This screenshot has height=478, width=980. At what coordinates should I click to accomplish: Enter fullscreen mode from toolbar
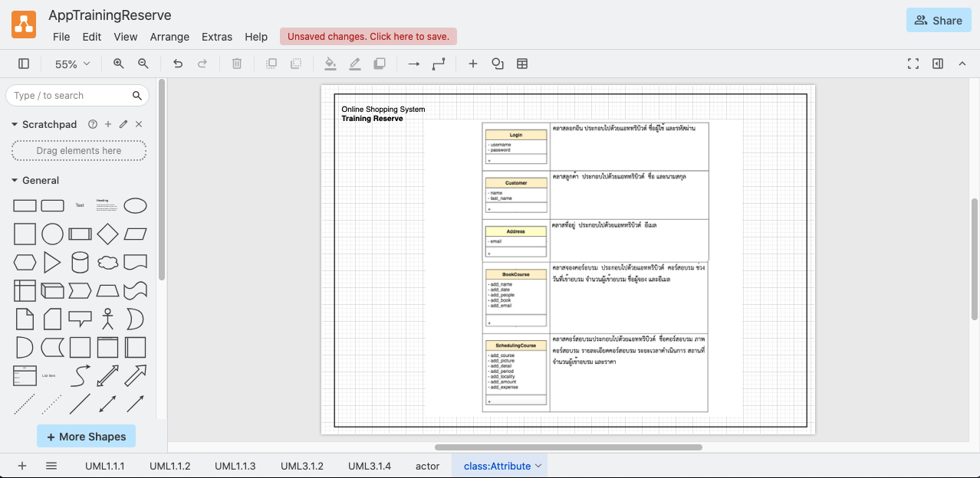913,64
